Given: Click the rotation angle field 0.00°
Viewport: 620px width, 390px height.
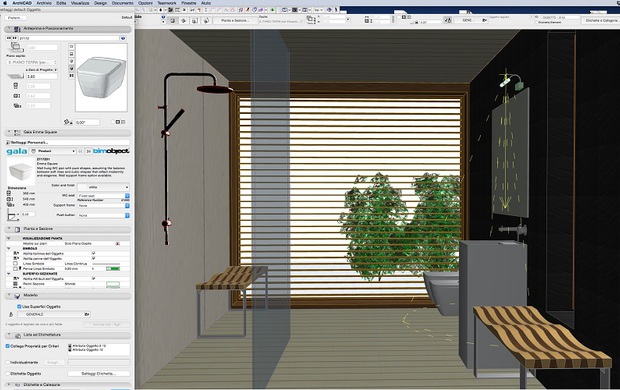Looking at the screenshot, I should [87, 122].
